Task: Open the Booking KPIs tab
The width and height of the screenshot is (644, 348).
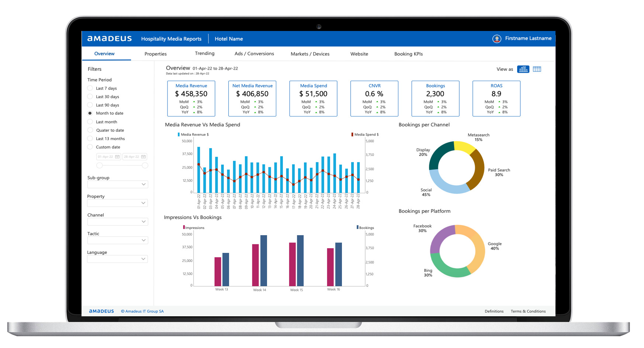Action: 408,54
